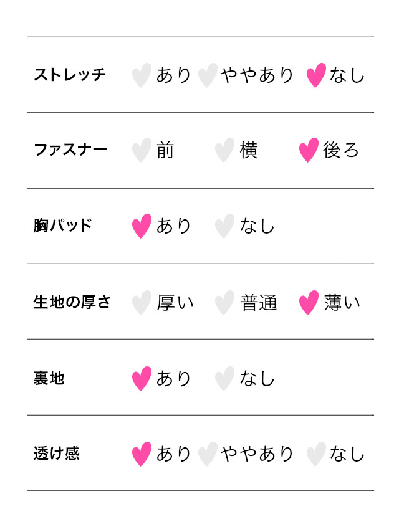Click the 生地の厚さ row label
The width and height of the screenshot is (399, 532).
click(72, 302)
